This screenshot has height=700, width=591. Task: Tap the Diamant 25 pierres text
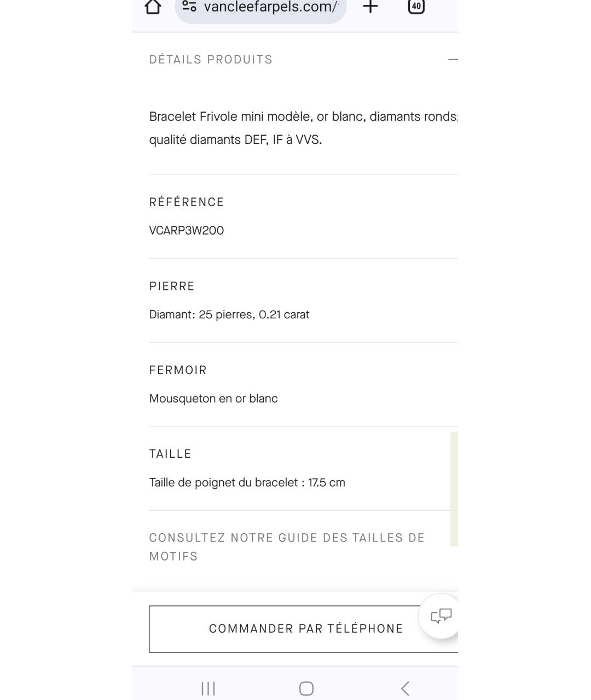[229, 315]
